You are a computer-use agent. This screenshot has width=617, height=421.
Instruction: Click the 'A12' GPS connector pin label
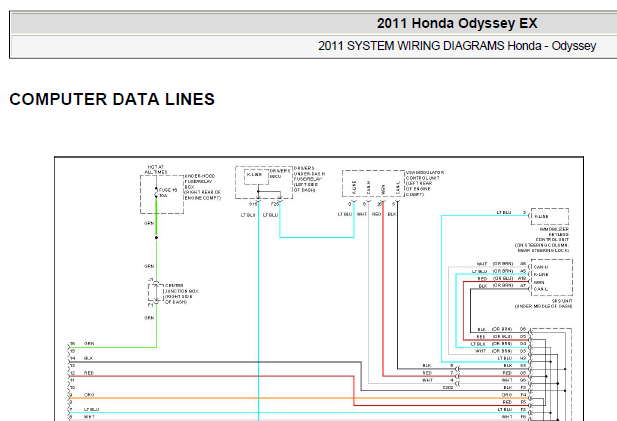coord(522,278)
